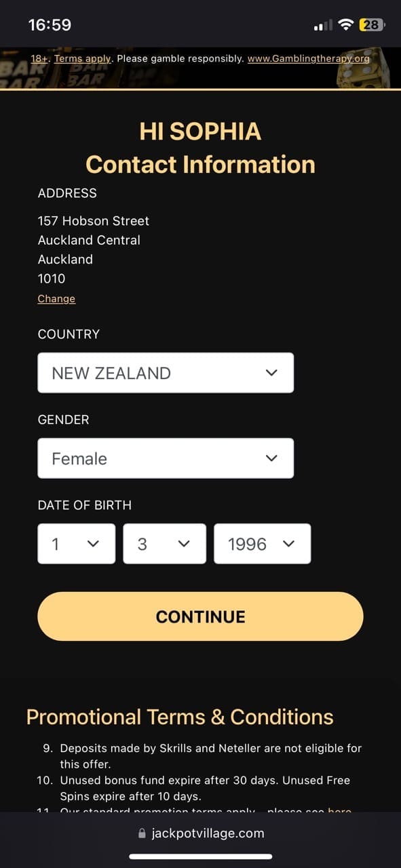Click the Change address link
Viewport: 401px width, 868px height.
click(56, 298)
